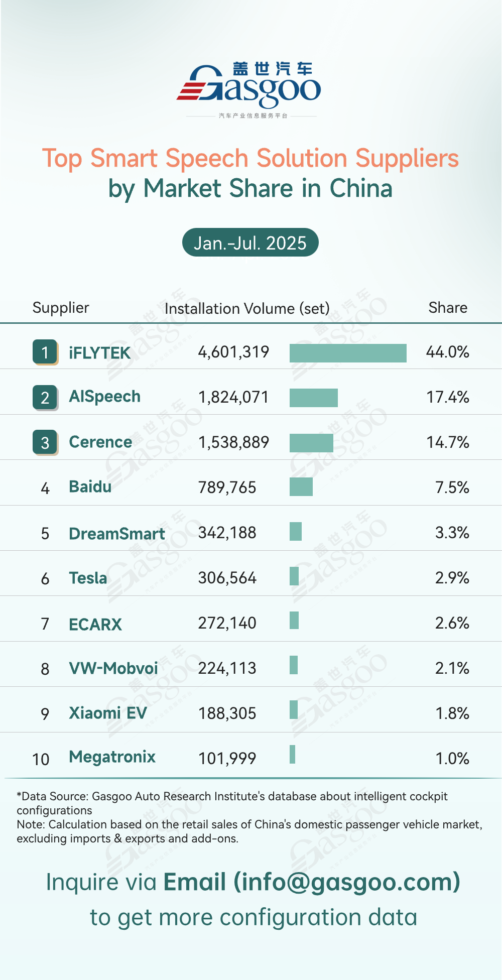Click the Supplier column header
The image size is (502, 980).
[x=61, y=308]
